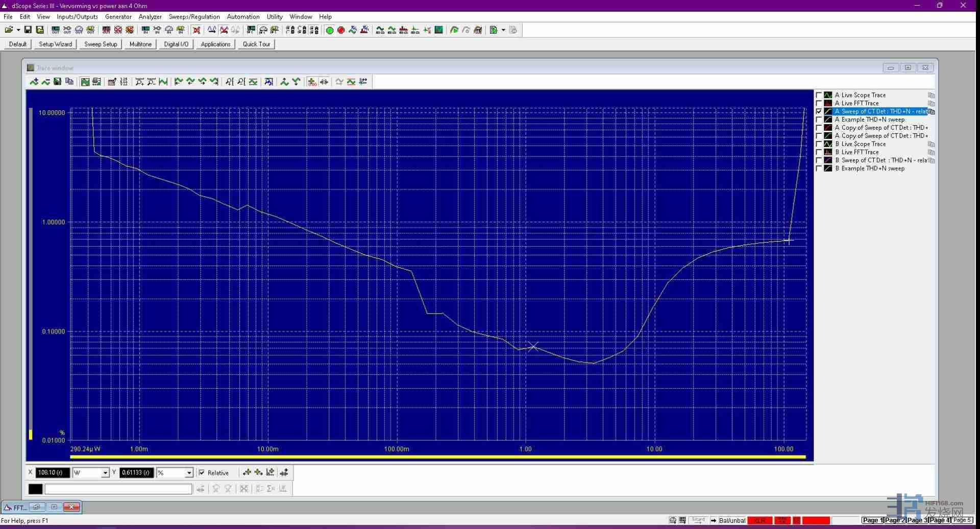Click the red X crossed icon in main toolbar
This screenshot has height=529, width=980.
click(x=197, y=30)
